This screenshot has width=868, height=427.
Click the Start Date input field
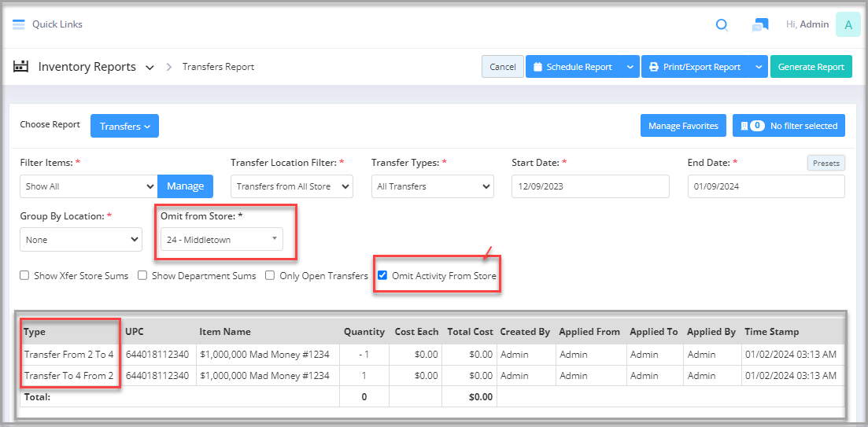tap(591, 186)
